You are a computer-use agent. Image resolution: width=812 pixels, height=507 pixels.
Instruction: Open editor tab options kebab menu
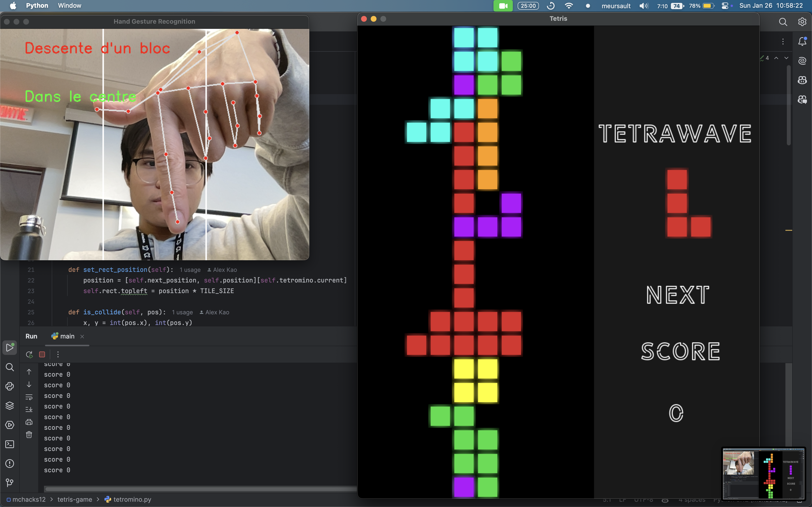[783, 42]
